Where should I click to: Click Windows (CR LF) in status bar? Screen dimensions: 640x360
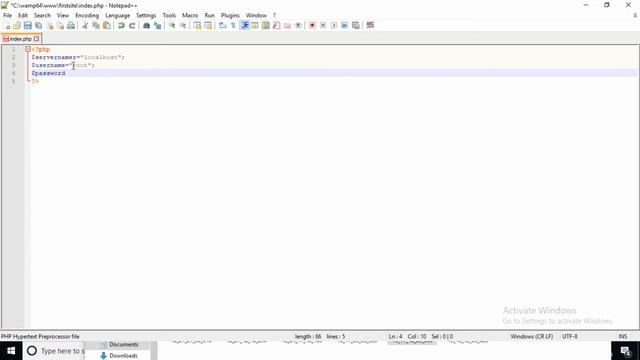pos(531,337)
